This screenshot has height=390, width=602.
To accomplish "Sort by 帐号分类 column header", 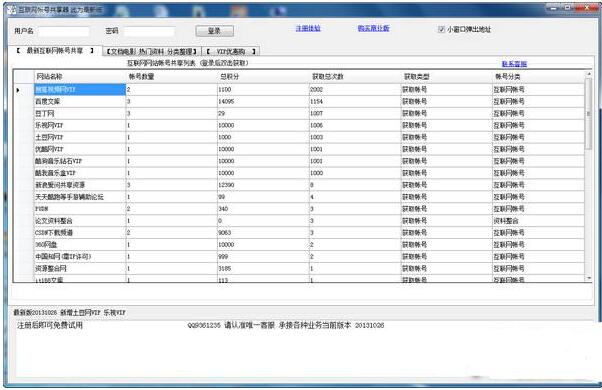I will tap(538, 77).
